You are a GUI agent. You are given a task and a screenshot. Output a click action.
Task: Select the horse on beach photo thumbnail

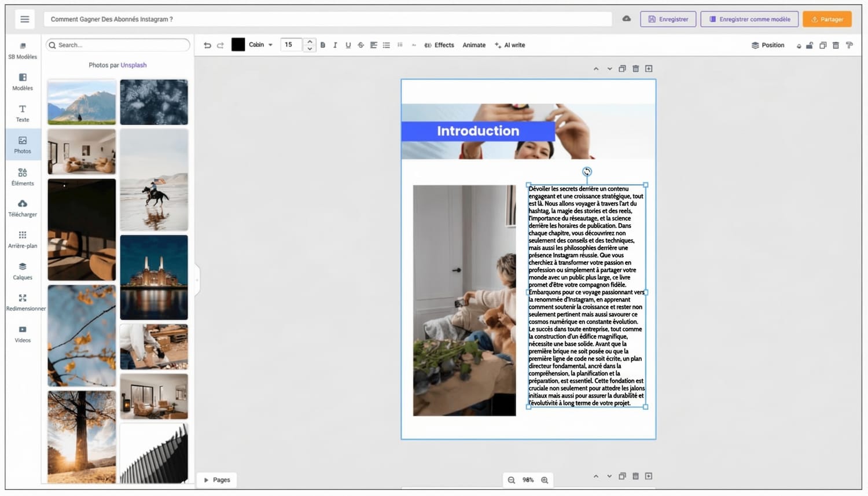tap(154, 180)
